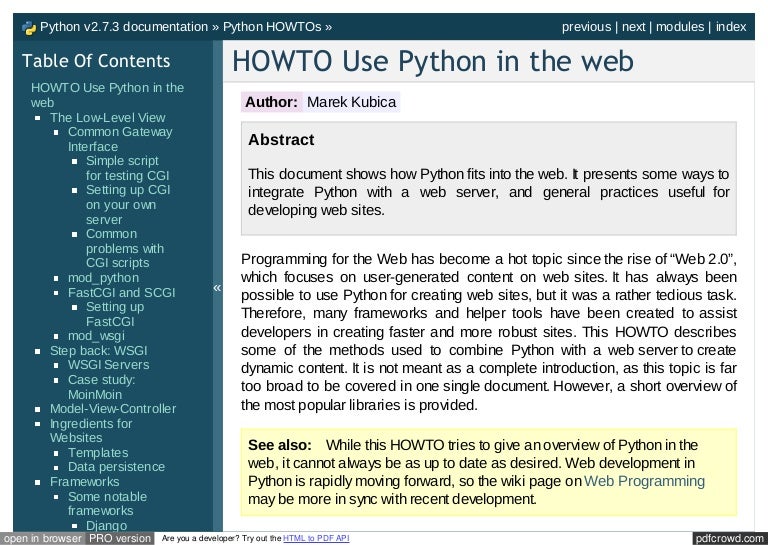The height and width of the screenshot is (545, 768).
Task: Collapse sidebar using the « arrow
Action: coord(216,289)
